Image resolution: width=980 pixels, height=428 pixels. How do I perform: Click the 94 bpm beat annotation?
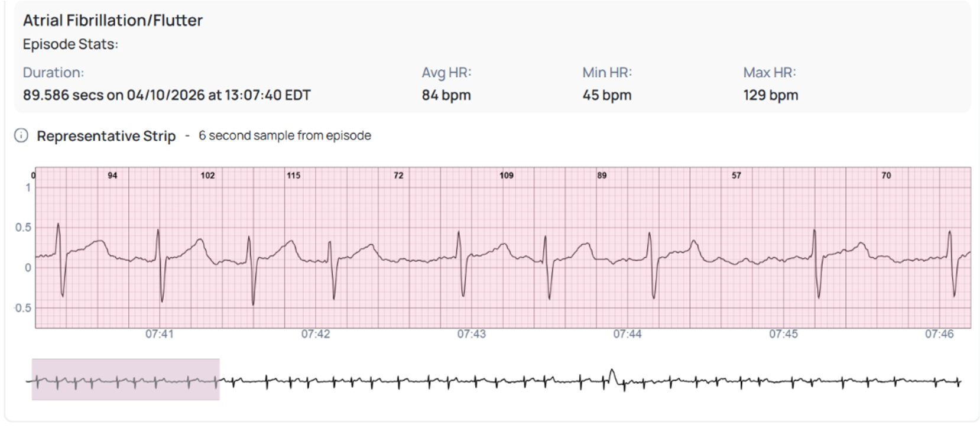(x=112, y=176)
